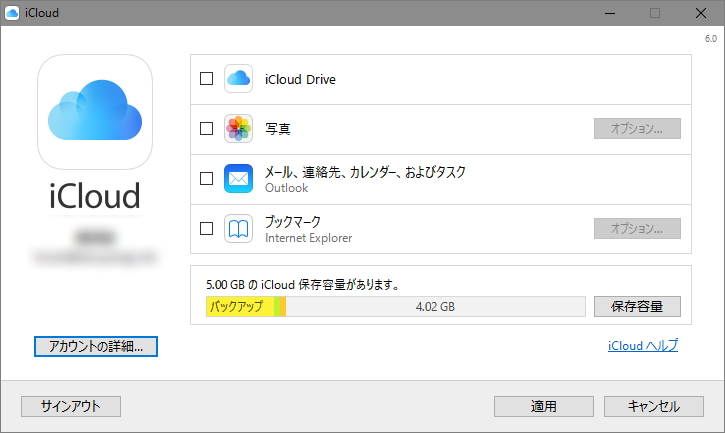Tick the ブックマーク checkbox
Image resolution: width=725 pixels, height=433 pixels.
click(x=207, y=229)
